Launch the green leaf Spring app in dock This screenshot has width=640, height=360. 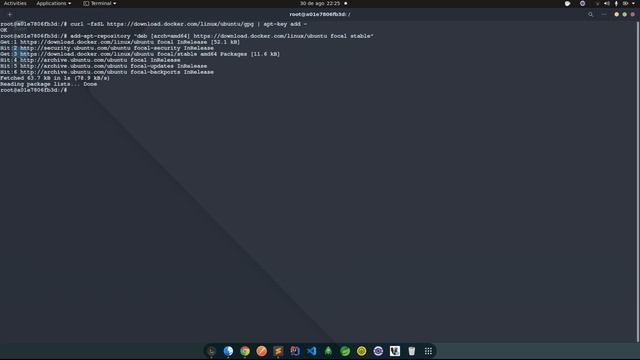click(345, 351)
